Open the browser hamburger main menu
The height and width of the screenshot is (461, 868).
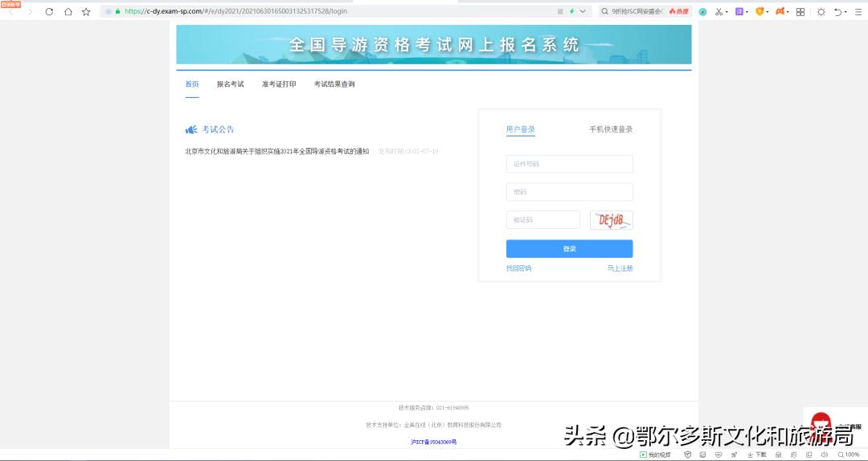[858, 11]
